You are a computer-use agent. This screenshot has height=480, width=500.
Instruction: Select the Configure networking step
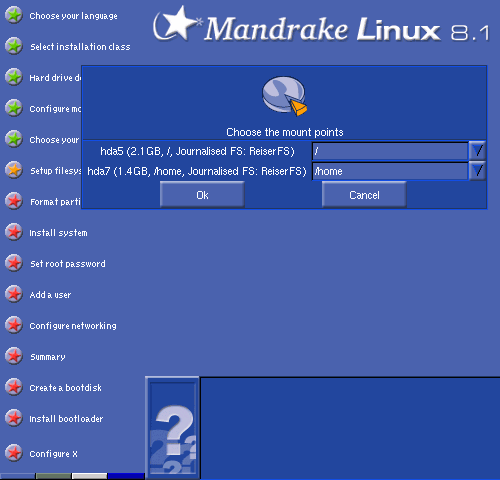[73, 326]
